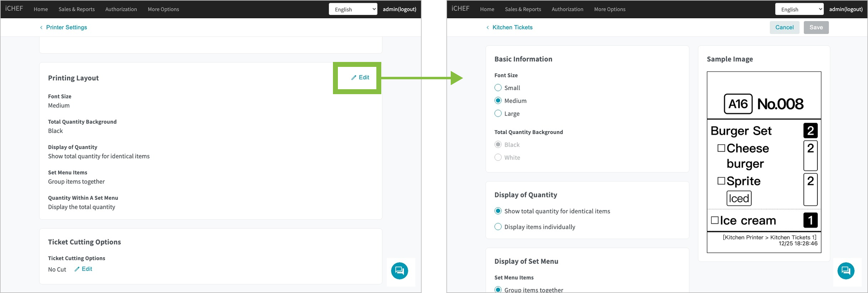This screenshot has width=868, height=293.
Task: Open Authorization menu on the left page
Action: pyautogui.click(x=121, y=9)
